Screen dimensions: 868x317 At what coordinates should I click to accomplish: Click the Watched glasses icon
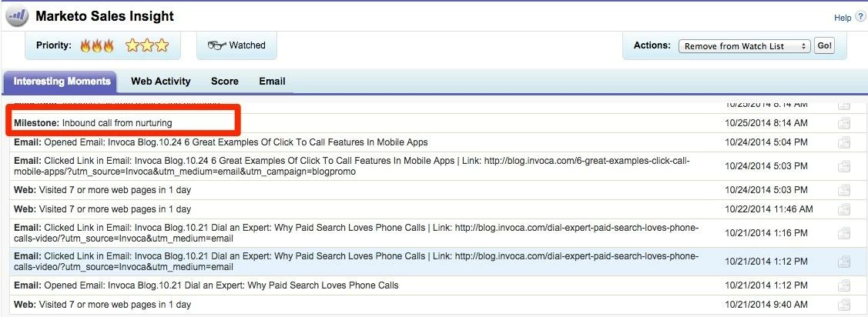coord(217,45)
